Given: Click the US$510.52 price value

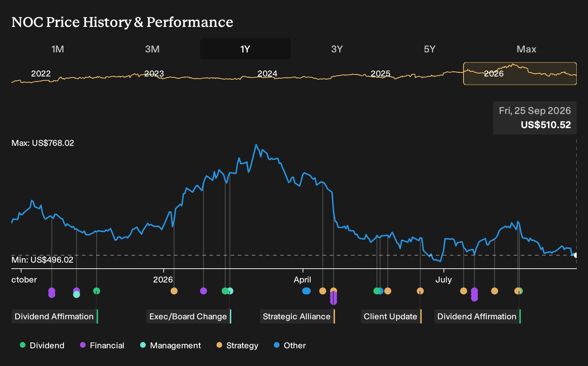Looking at the screenshot, I should 546,125.
